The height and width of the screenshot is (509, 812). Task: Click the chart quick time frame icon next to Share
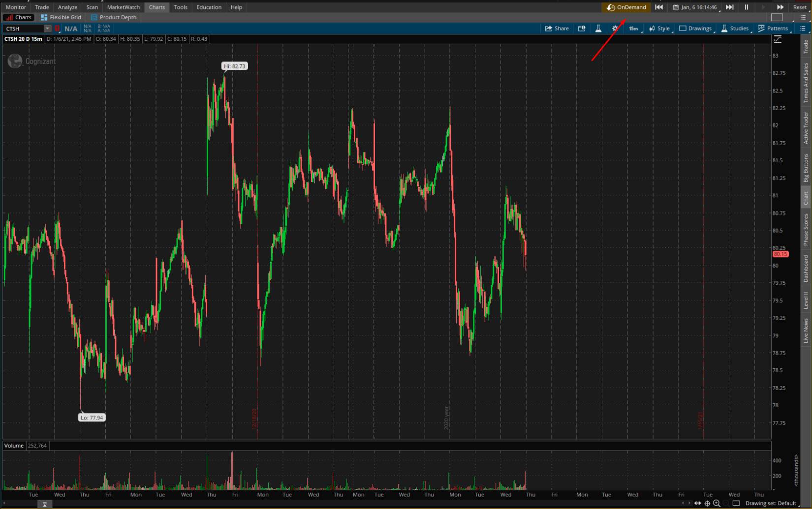tap(582, 29)
